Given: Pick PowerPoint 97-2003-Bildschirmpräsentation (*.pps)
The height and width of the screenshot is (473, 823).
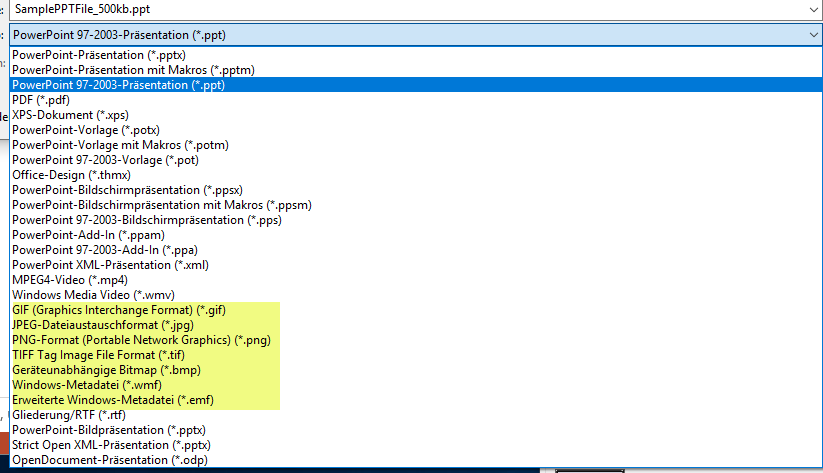Looking at the screenshot, I should pos(416,220).
